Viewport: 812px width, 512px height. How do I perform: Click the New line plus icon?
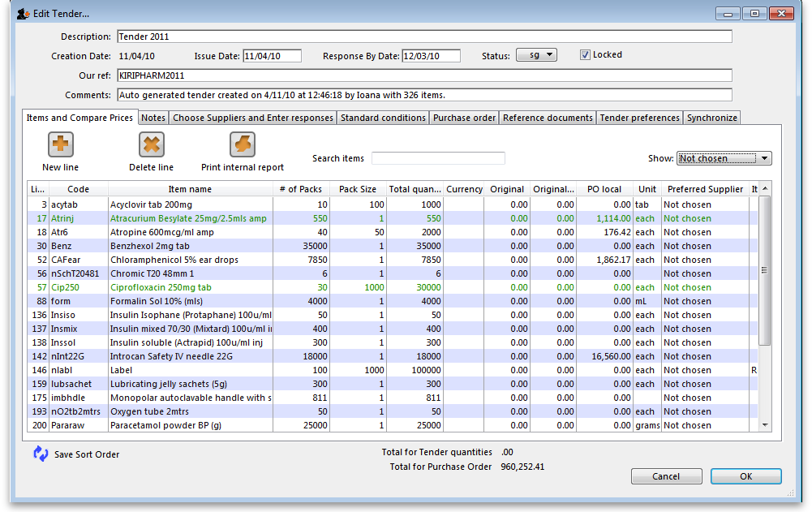tap(60, 145)
